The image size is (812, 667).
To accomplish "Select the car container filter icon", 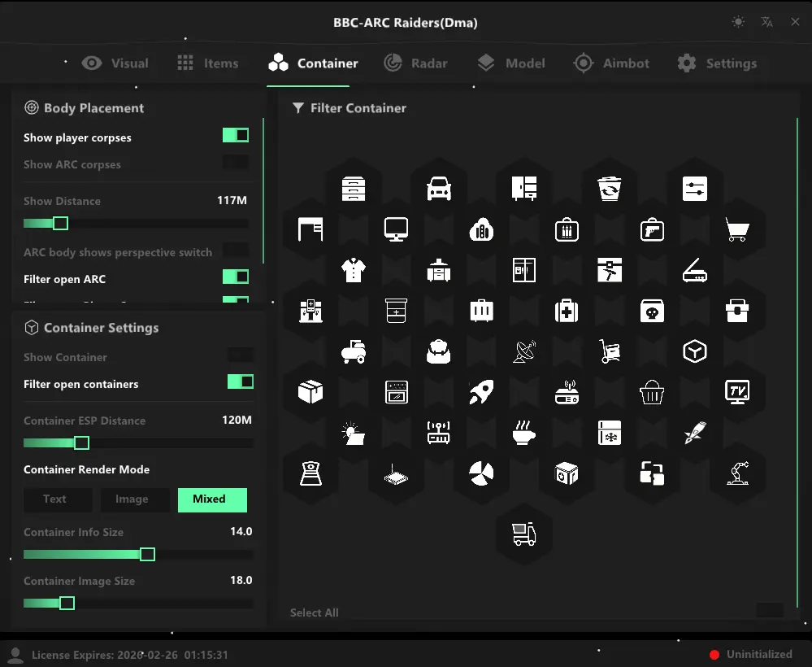I will 439,189.
